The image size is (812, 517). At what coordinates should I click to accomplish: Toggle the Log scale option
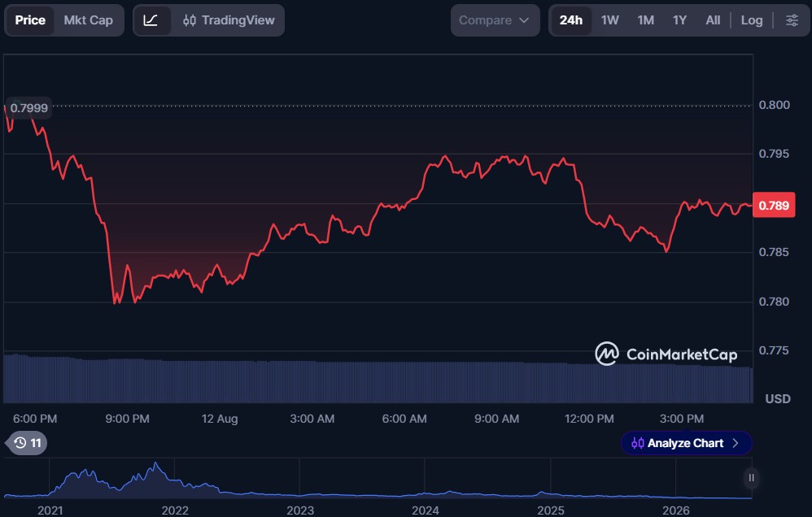[752, 20]
